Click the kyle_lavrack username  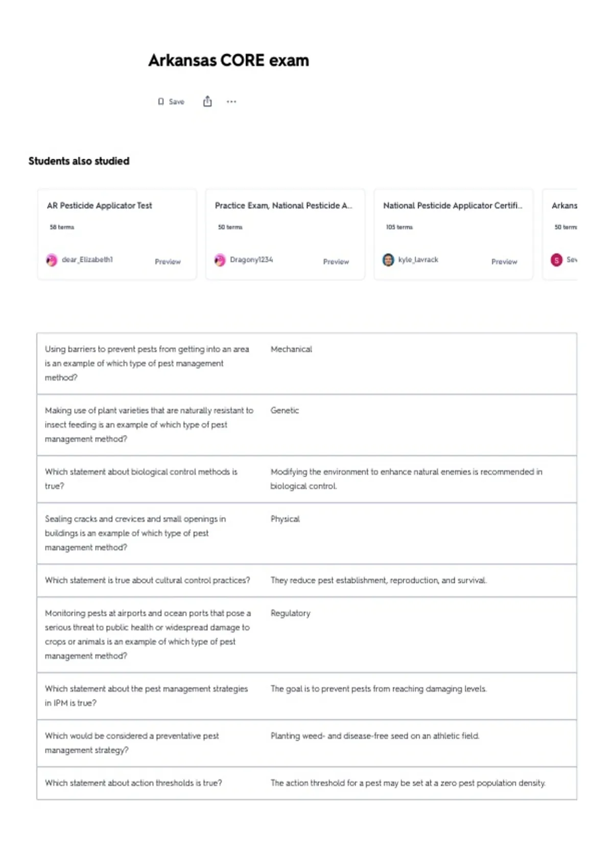[x=418, y=259]
